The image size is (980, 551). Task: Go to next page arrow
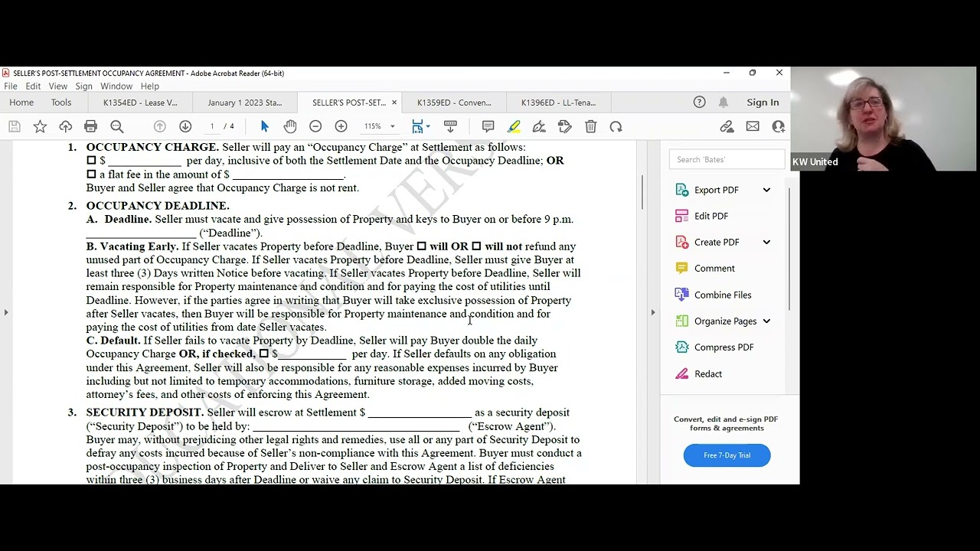click(185, 126)
